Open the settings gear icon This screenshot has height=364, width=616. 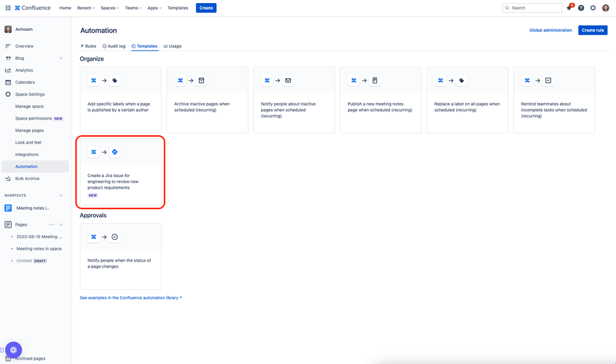coord(593,7)
